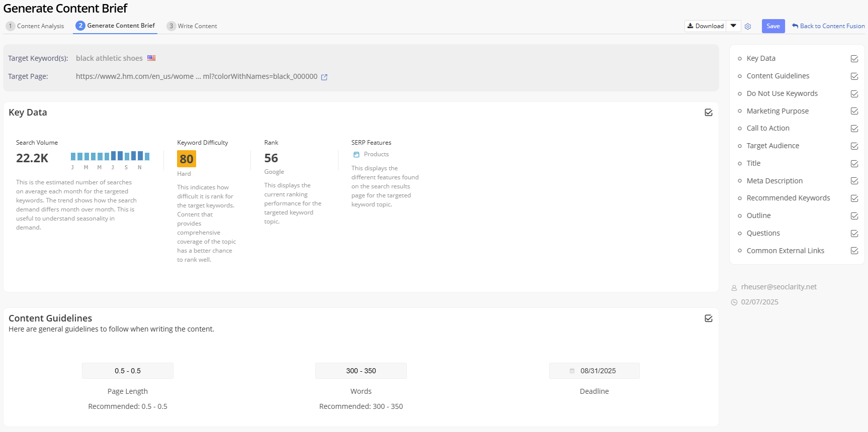Click the calendar icon in Deadline field

(572, 371)
